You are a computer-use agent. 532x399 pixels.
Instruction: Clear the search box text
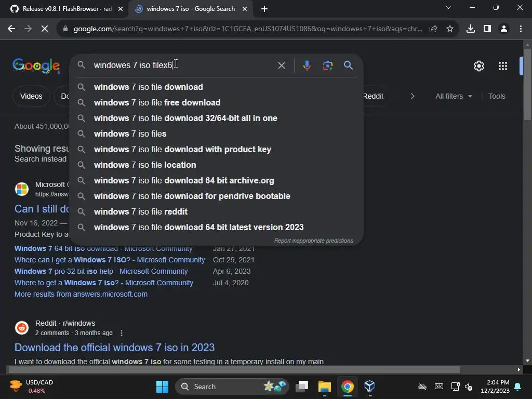tap(281, 65)
